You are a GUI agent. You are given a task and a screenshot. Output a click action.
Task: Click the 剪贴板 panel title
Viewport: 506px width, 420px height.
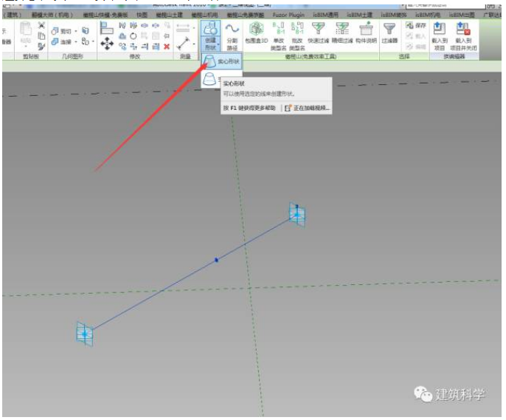tap(31, 57)
